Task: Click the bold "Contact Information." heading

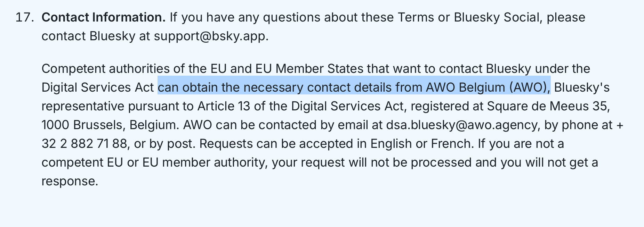Action: 103,17
